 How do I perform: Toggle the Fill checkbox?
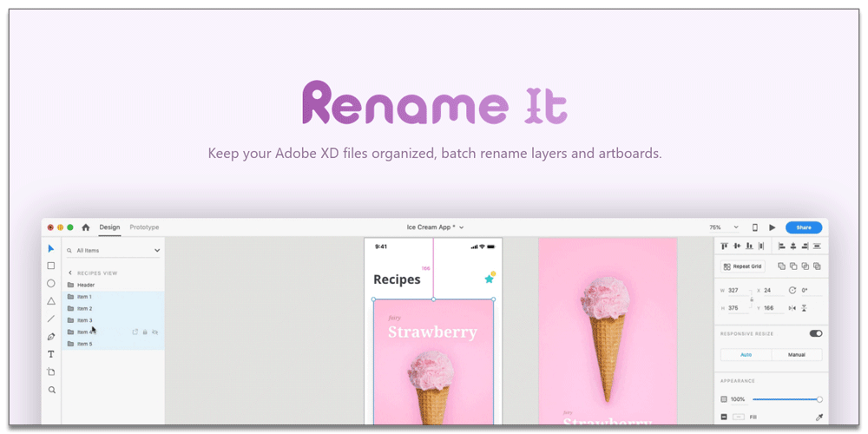point(724,418)
